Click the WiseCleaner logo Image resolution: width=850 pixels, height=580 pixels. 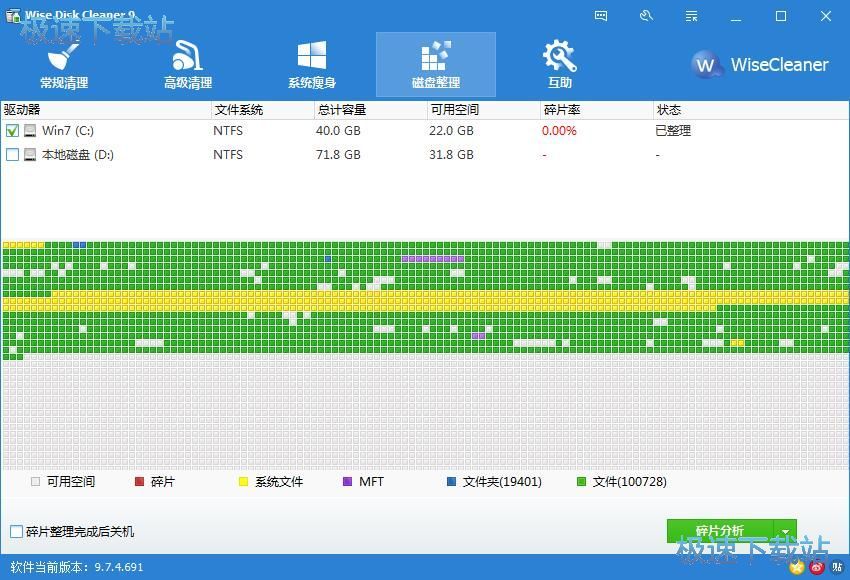tap(760, 65)
